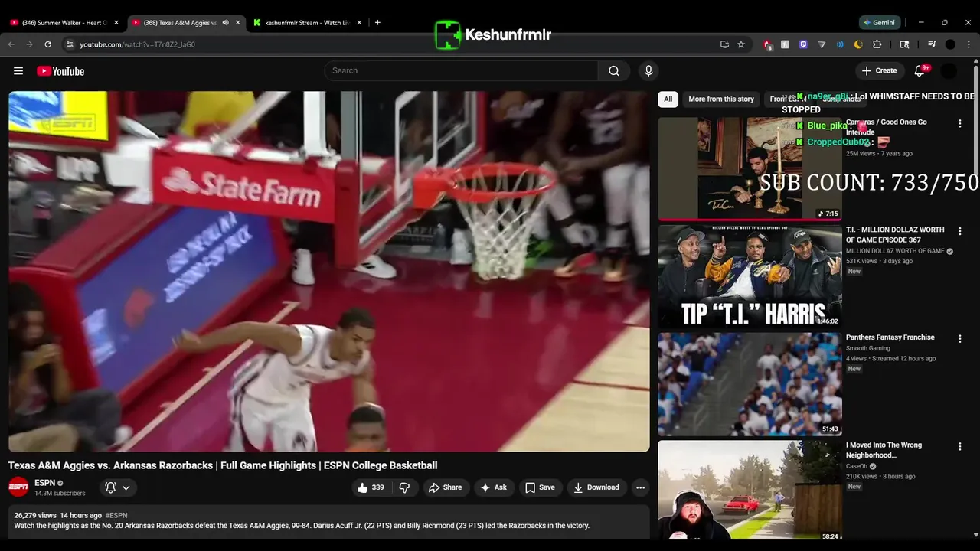Viewport: 980px width, 551px height.
Task: Open the Drake Good Ones Go thumbnail
Action: pos(750,168)
